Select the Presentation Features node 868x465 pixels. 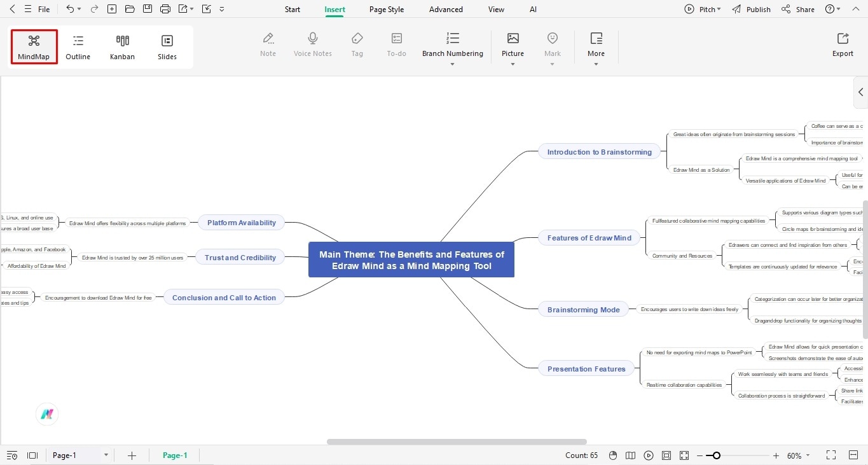click(x=586, y=369)
